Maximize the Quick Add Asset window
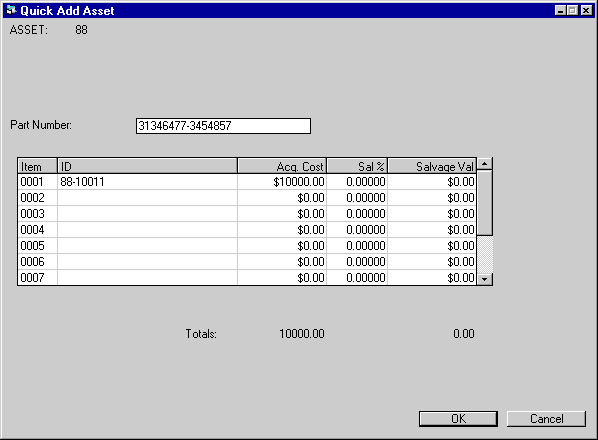 (x=572, y=10)
